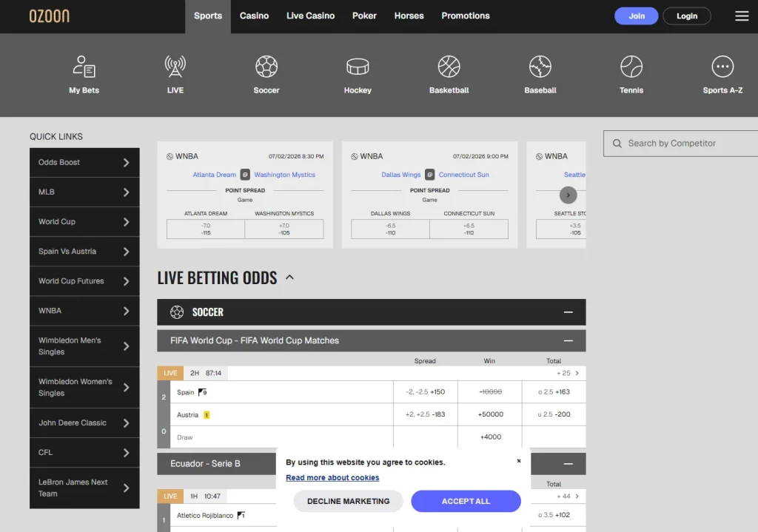This screenshot has height=532, width=758.
Task: Open Wimbledon Women's Singles quick link
Action: [x=84, y=388]
